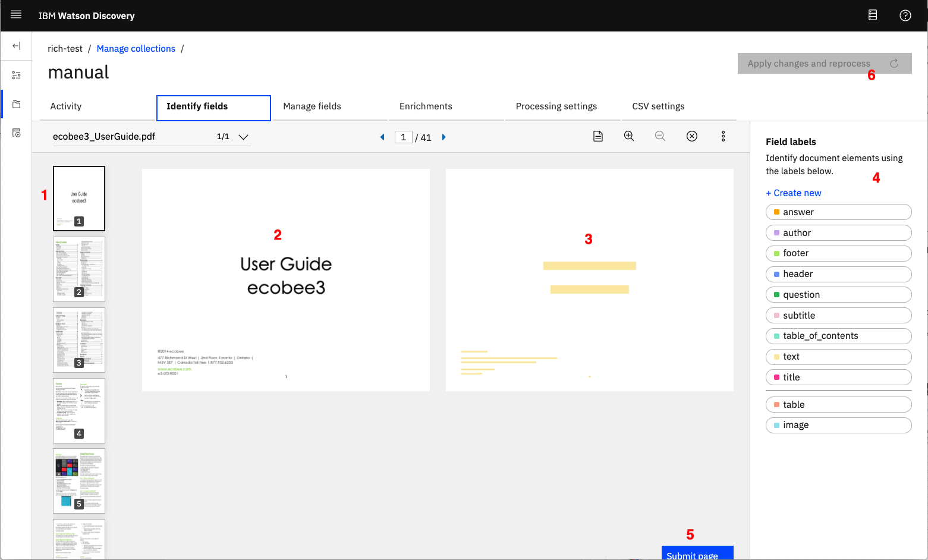Image resolution: width=928 pixels, height=560 pixels.
Task: Choose the header field label
Action: click(x=838, y=274)
